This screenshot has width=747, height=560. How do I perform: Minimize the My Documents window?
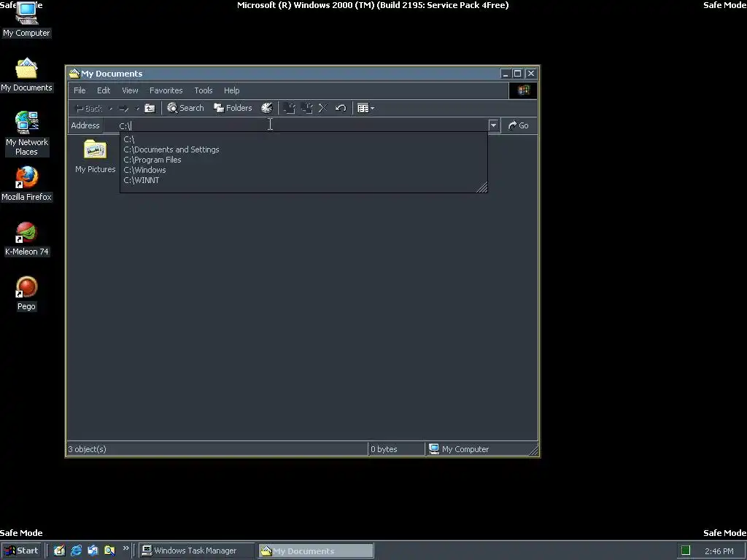point(506,74)
